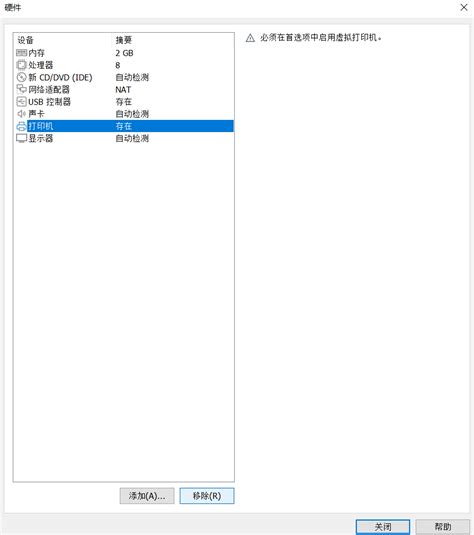Click the memory (内存) device icon
The image size is (474, 535).
[21, 53]
